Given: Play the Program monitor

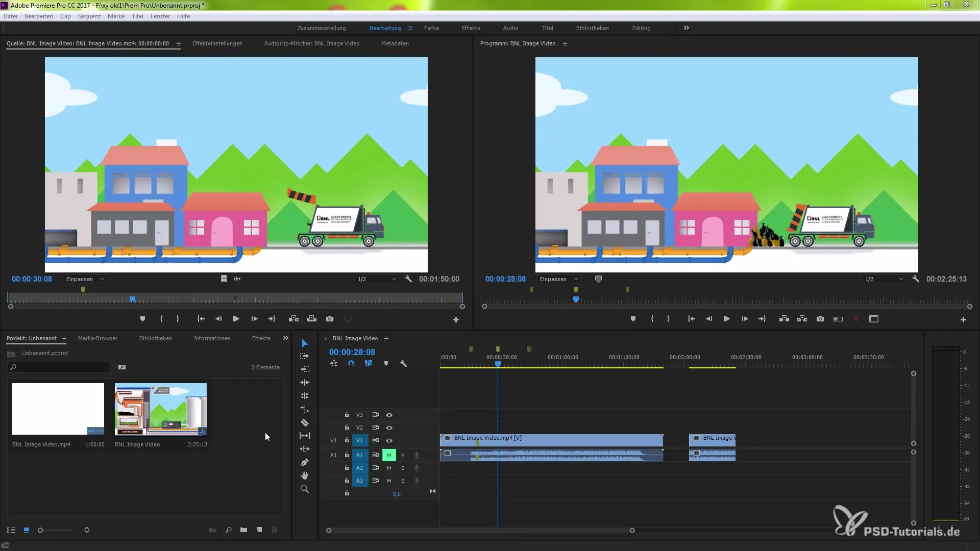Looking at the screenshot, I should (x=726, y=319).
